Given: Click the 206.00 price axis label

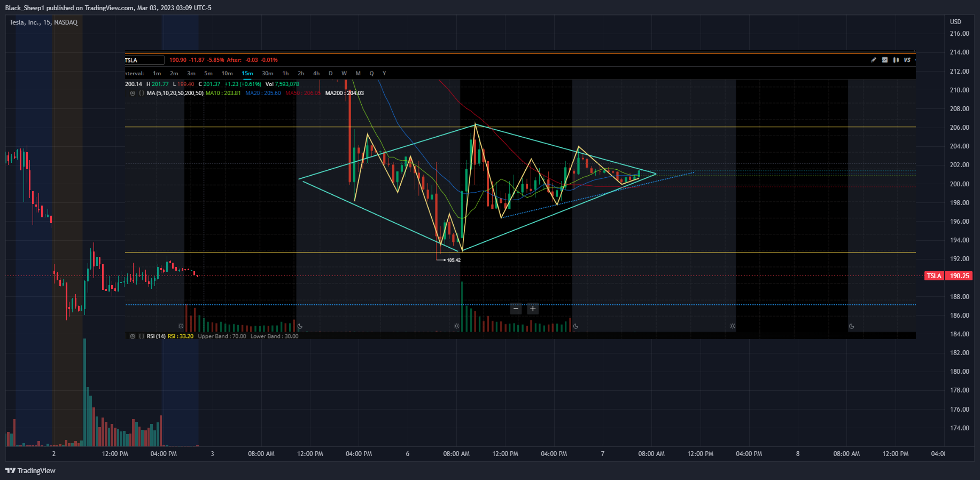Looking at the screenshot, I should [959, 128].
